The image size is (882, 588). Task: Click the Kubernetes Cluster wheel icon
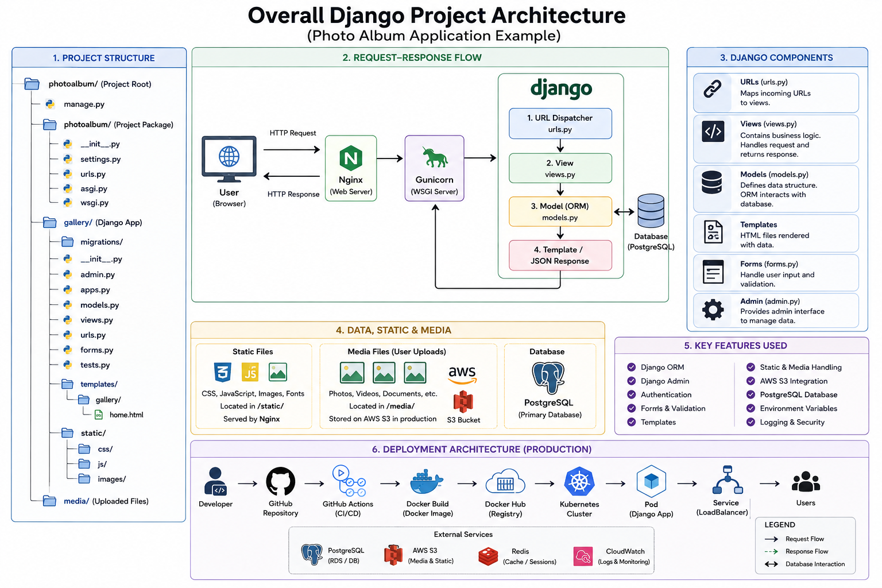point(579,482)
